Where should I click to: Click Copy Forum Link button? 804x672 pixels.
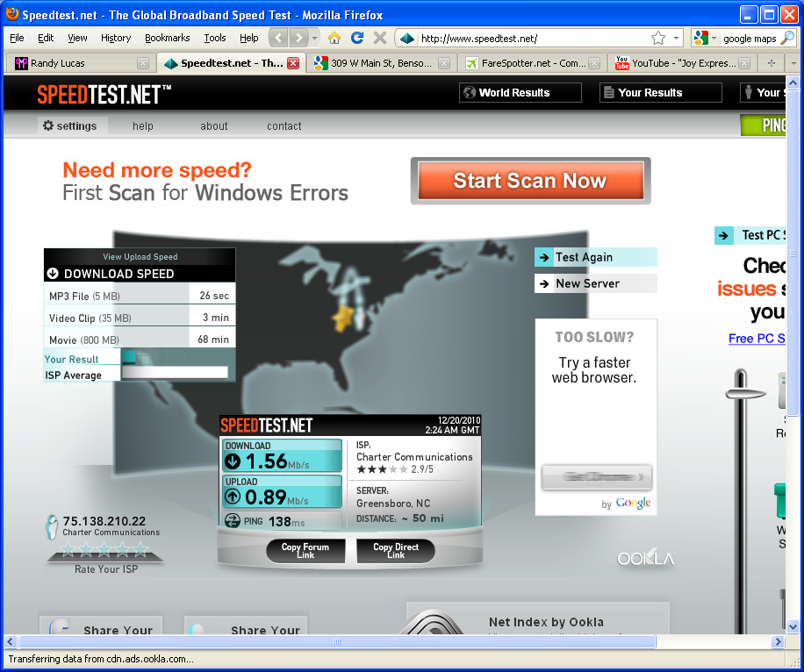pos(305,551)
